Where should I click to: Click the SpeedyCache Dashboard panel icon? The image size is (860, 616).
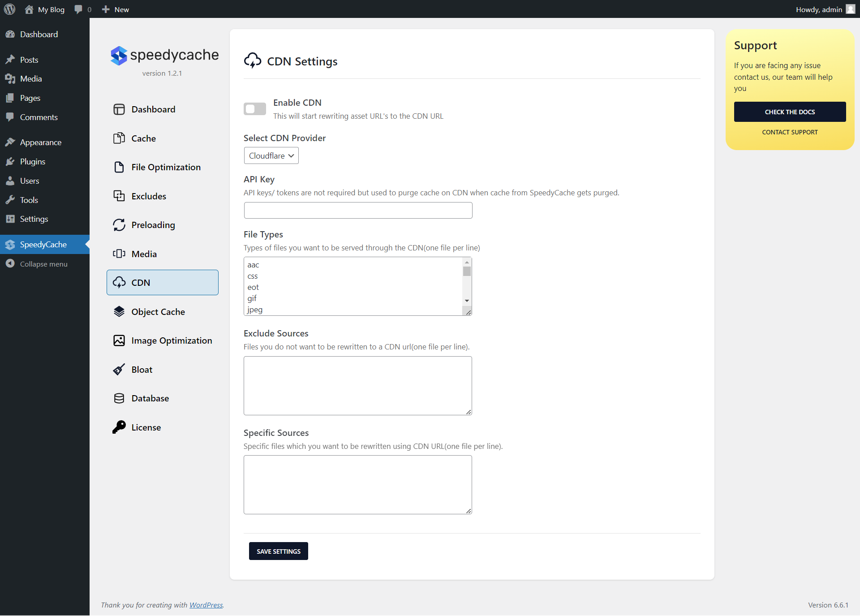(119, 109)
